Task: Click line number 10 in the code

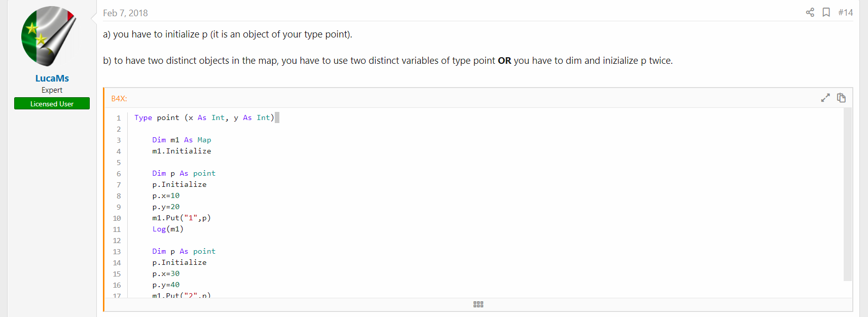Action: click(x=117, y=218)
